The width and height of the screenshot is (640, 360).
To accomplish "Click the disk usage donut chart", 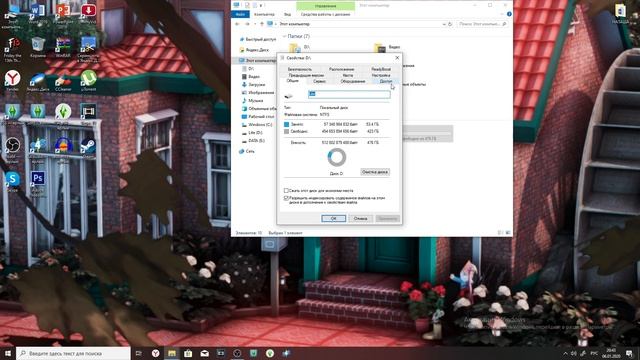I will pos(337,157).
